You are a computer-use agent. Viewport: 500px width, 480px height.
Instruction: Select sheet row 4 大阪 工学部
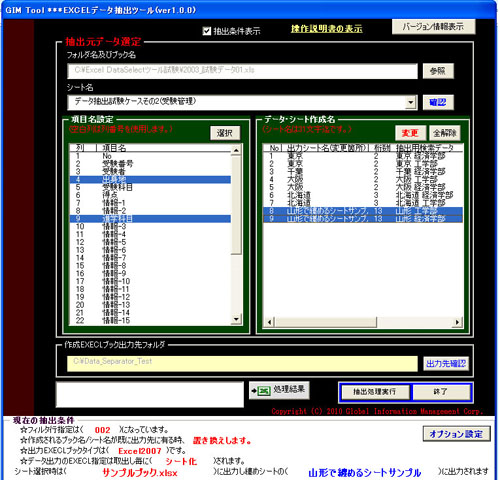coord(363,179)
